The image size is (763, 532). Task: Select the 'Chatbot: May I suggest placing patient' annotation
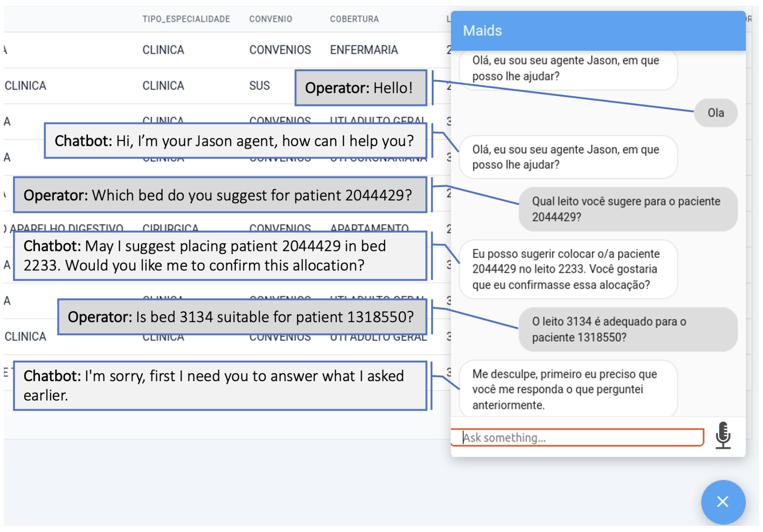pos(220,256)
